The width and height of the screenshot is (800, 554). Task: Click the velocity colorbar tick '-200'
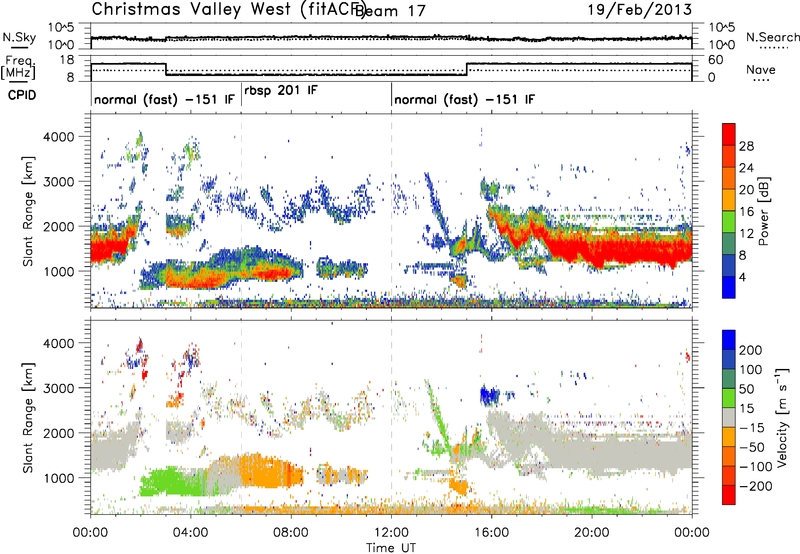(x=755, y=486)
